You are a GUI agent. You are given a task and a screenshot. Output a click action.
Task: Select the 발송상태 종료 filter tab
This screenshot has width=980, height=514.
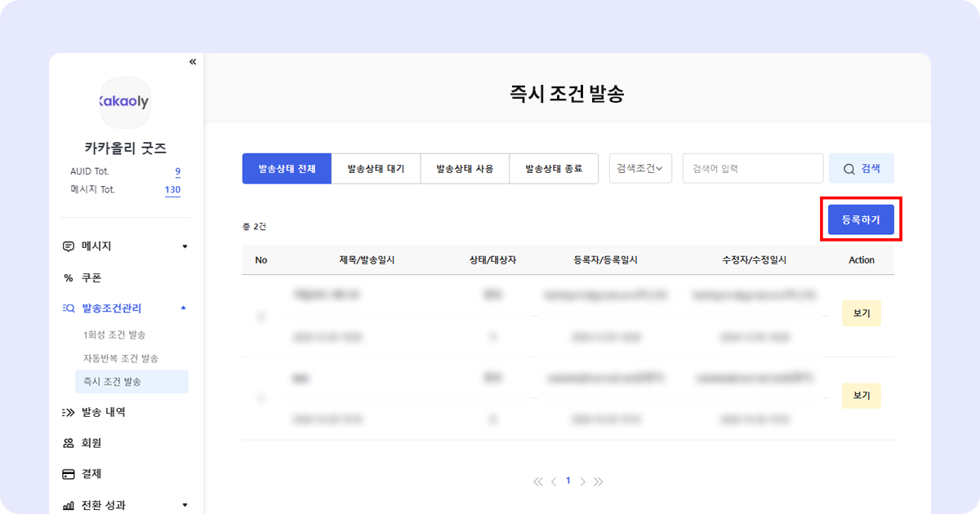(554, 169)
